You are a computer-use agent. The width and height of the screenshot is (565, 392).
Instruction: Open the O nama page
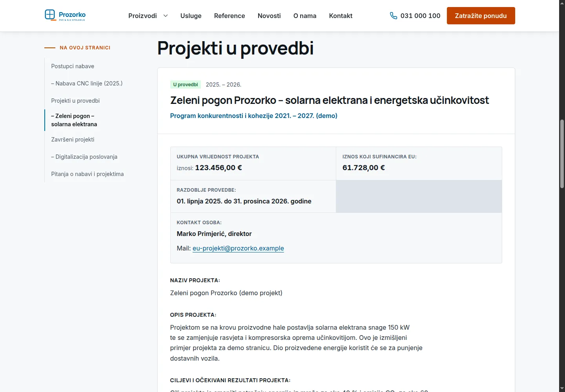[x=305, y=16]
